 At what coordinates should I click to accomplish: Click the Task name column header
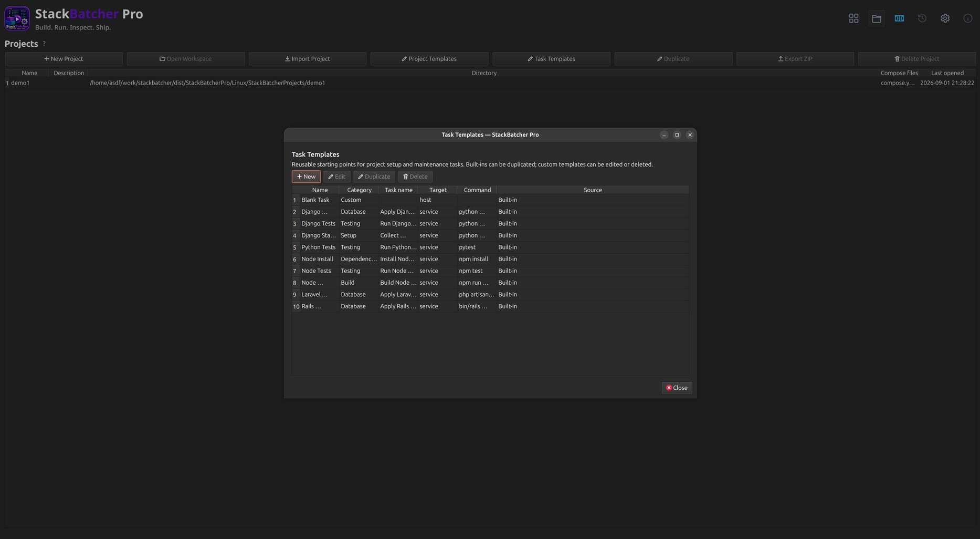398,190
